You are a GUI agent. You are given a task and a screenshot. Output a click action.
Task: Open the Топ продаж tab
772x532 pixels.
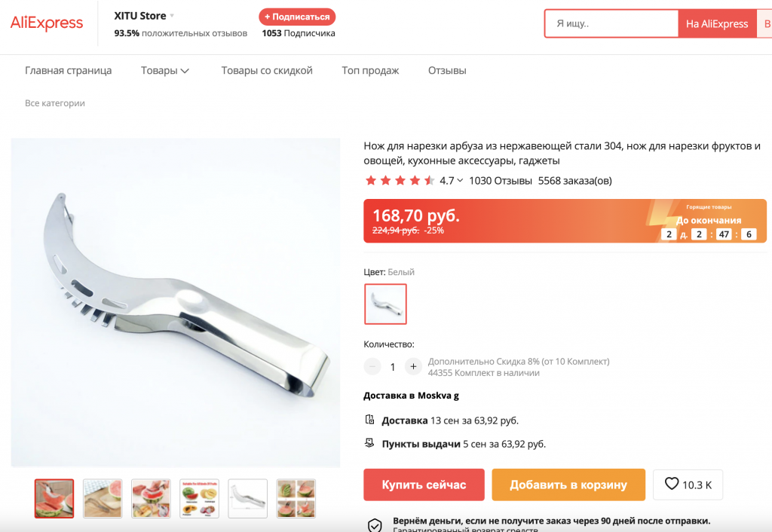(370, 70)
